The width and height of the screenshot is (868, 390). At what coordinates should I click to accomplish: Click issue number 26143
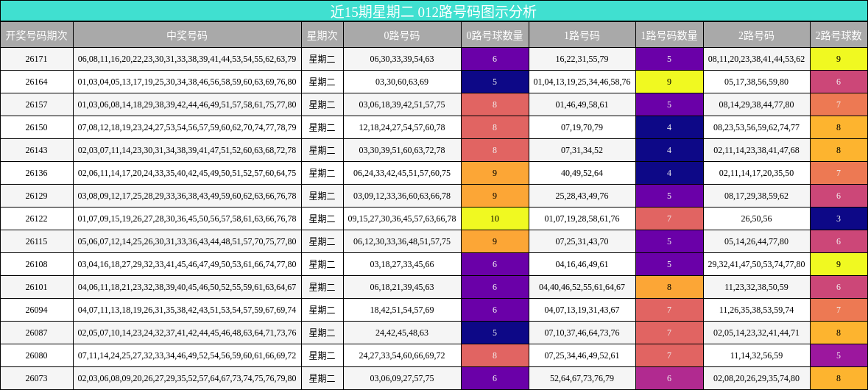coord(37,150)
